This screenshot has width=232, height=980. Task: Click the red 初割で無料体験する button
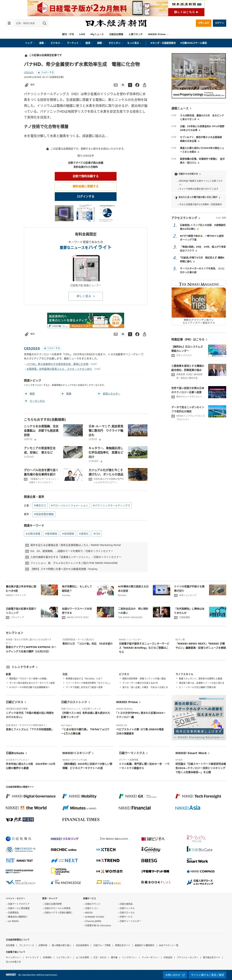[86, 176]
